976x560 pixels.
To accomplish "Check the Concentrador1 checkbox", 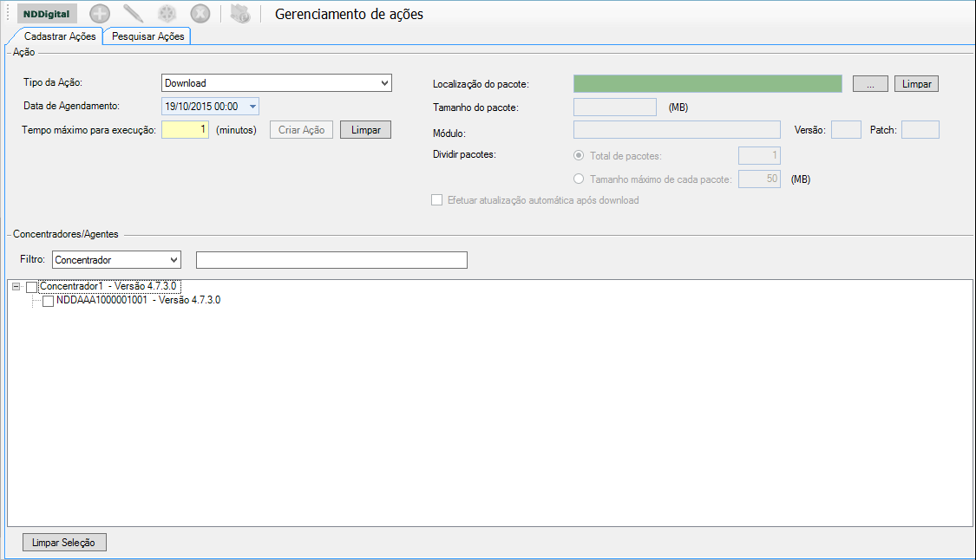I will pyautogui.click(x=32, y=287).
